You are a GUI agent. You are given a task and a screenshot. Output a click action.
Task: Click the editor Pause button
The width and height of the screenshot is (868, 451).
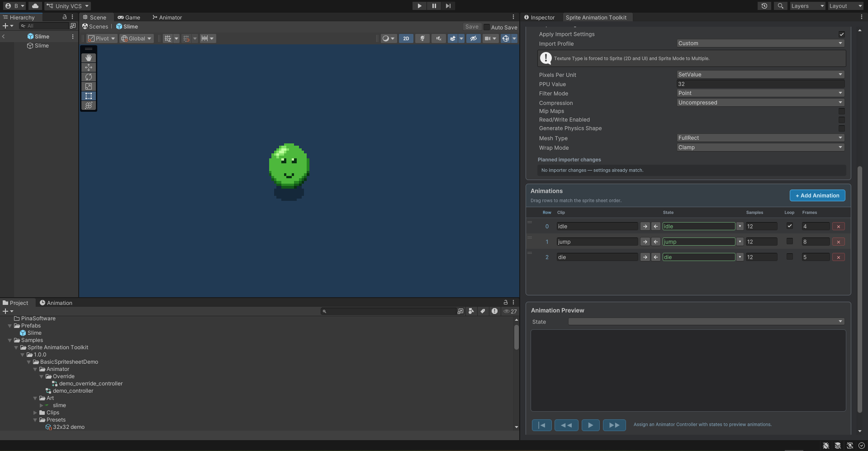434,6
